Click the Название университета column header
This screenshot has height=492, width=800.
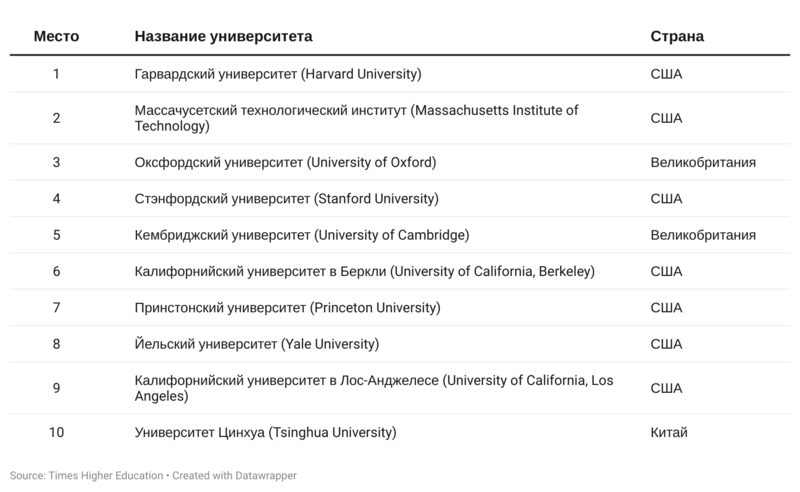point(223,36)
